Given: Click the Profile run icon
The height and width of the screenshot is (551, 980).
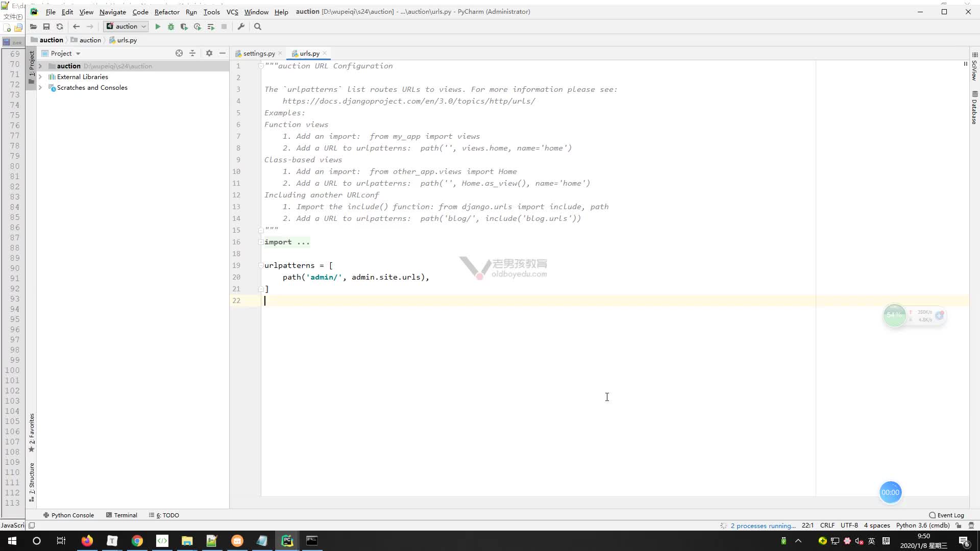Looking at the screenshot, I should pos(198,27).
